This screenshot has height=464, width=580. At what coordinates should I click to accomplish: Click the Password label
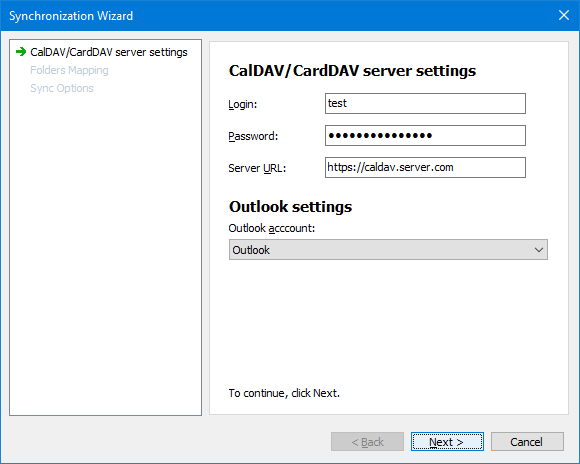point(253,136)
